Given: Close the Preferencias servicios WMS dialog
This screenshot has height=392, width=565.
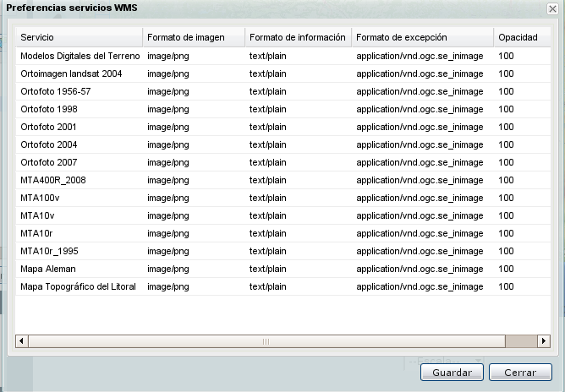Looking at the screenshot, I should tap(552, 8).
